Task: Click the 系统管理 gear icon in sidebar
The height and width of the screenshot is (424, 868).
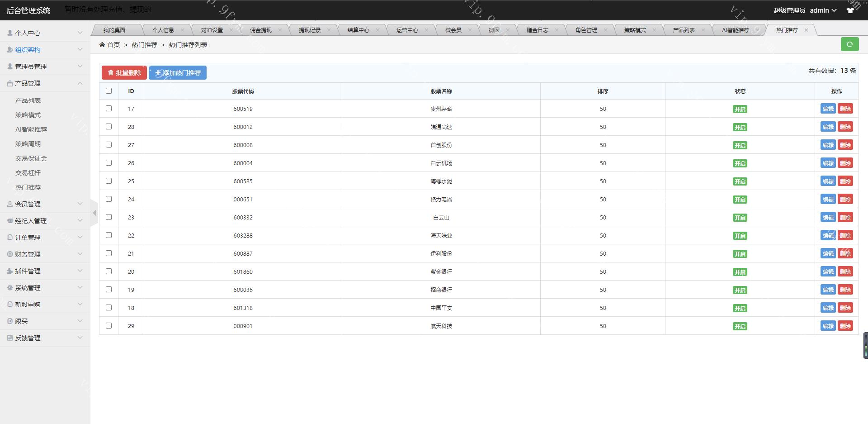Action: pos(10,288)
